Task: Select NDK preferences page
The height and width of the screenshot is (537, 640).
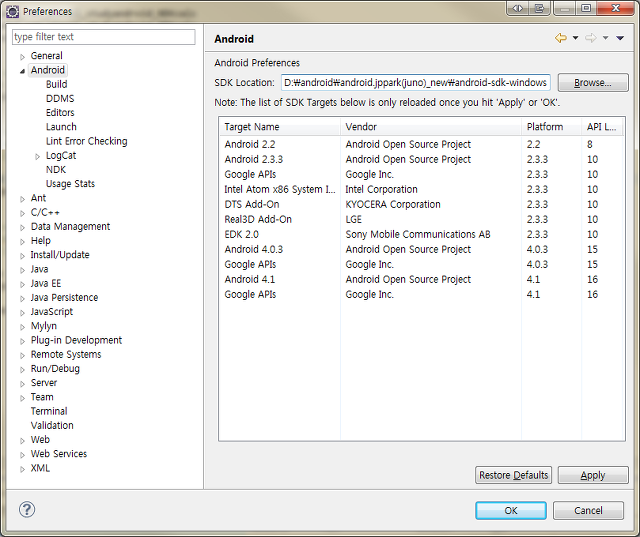Action: [x=56, y=169]
